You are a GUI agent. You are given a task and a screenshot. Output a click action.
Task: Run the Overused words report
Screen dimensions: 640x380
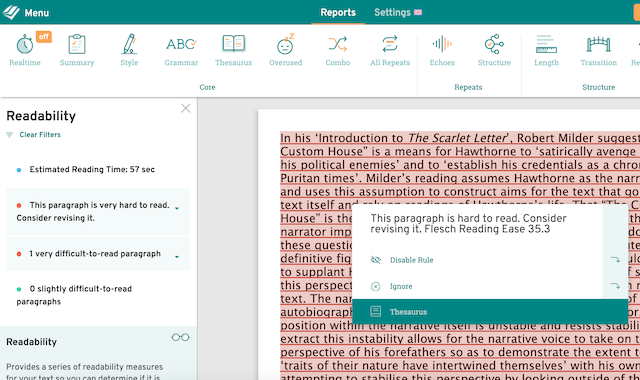(285, 50)
